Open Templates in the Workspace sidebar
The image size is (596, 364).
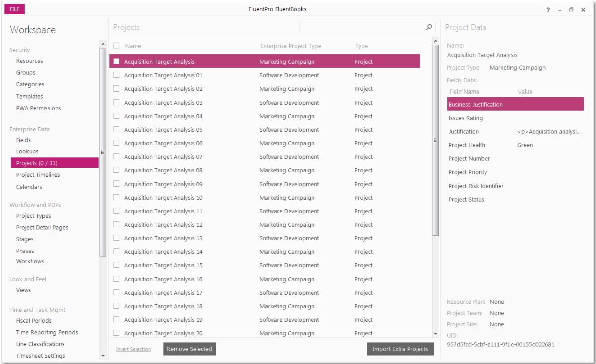coord(29,96)
